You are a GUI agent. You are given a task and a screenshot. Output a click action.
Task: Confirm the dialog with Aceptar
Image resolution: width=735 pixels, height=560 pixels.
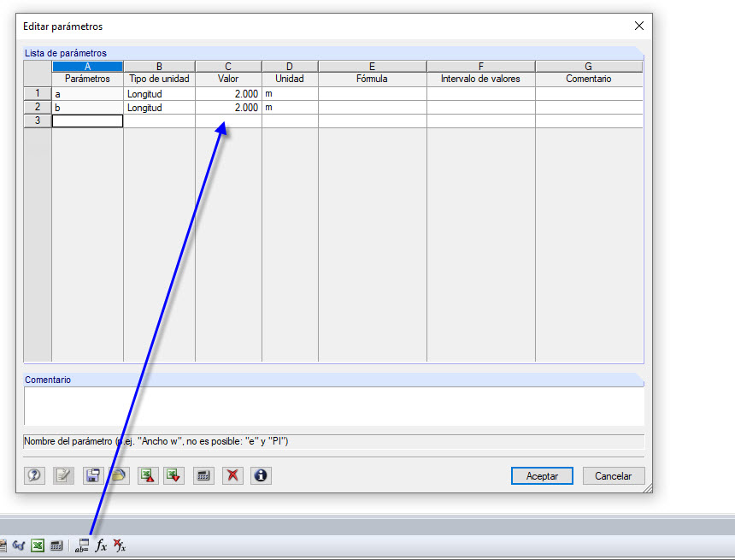click(x=542, y=475)
